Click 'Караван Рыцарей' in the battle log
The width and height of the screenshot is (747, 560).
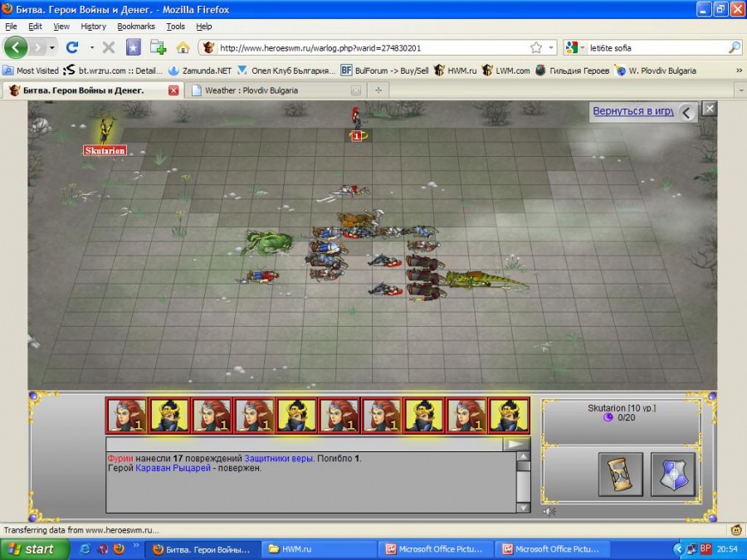coord(173,468)
